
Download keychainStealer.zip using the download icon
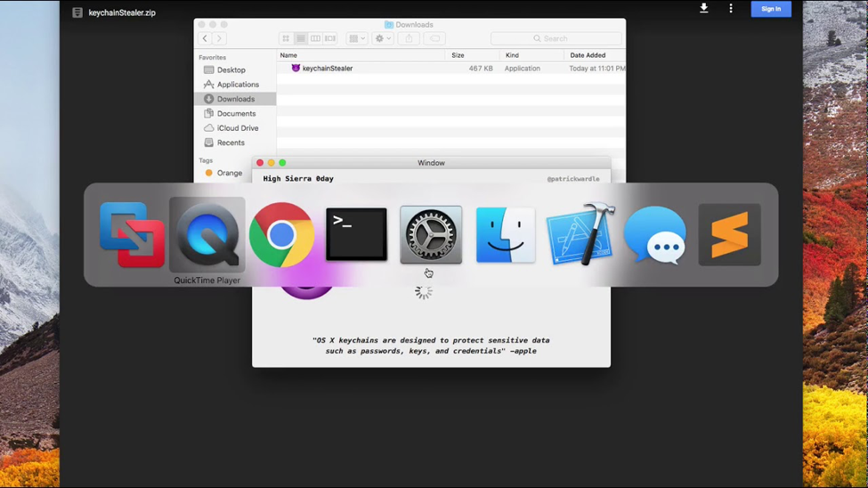pyautogui.click(x=703, y=8)
